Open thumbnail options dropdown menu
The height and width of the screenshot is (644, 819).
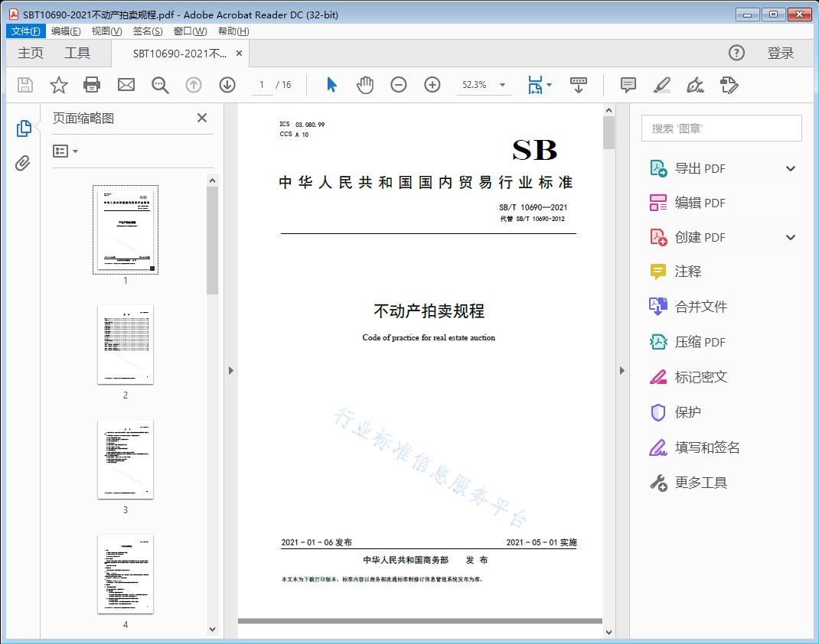coord(66,151)
